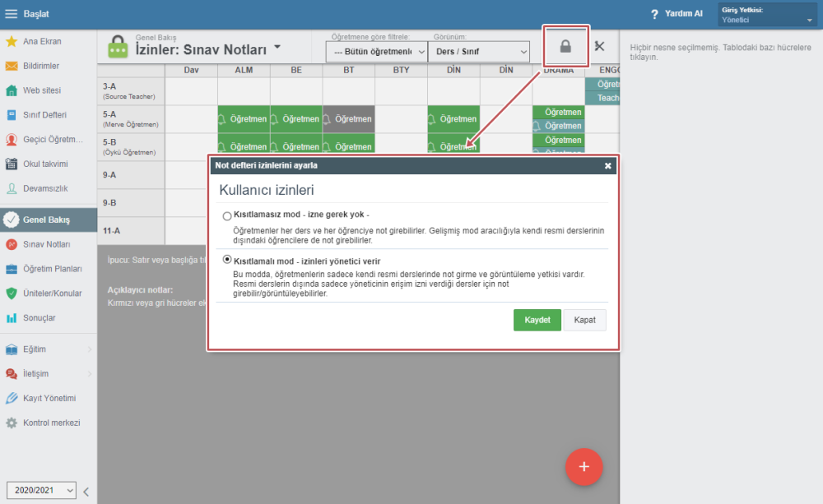The height and width of the screenshot is (504, 823).
Task: Open the Öğretmene göre filtrele dropdown
Action: pos(377,52)
